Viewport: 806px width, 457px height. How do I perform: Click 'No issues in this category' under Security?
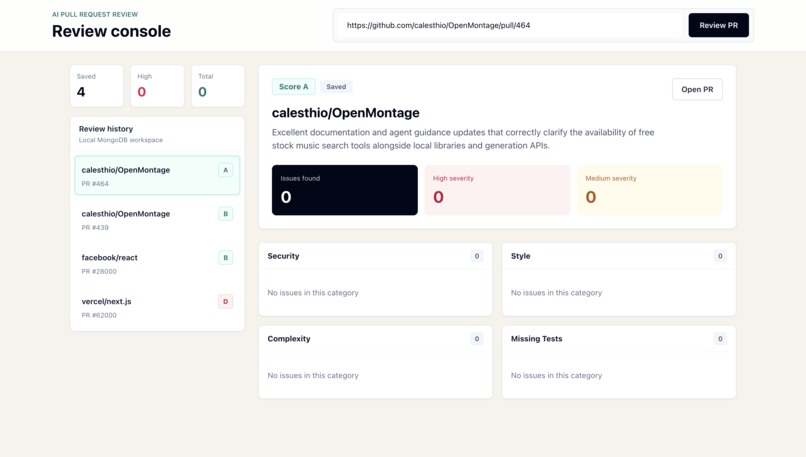(x=313, y=293)
